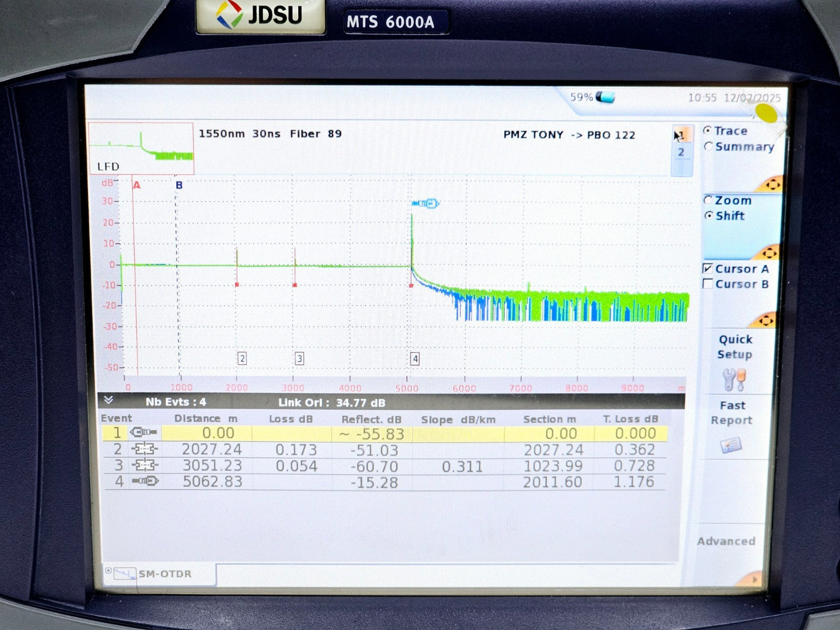Screen dimensions: 840x630
Task: Click event 1 connector icon in table
Action: point(143,433)
